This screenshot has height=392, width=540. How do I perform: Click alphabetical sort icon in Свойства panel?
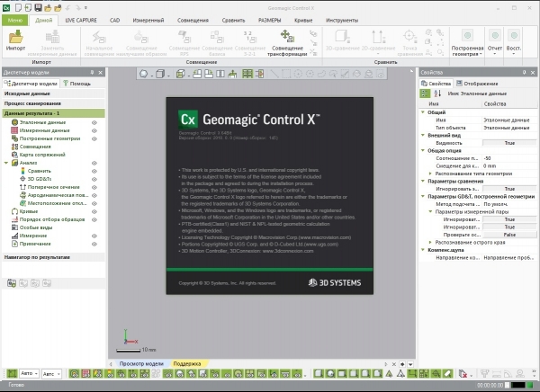pos(437,94)
